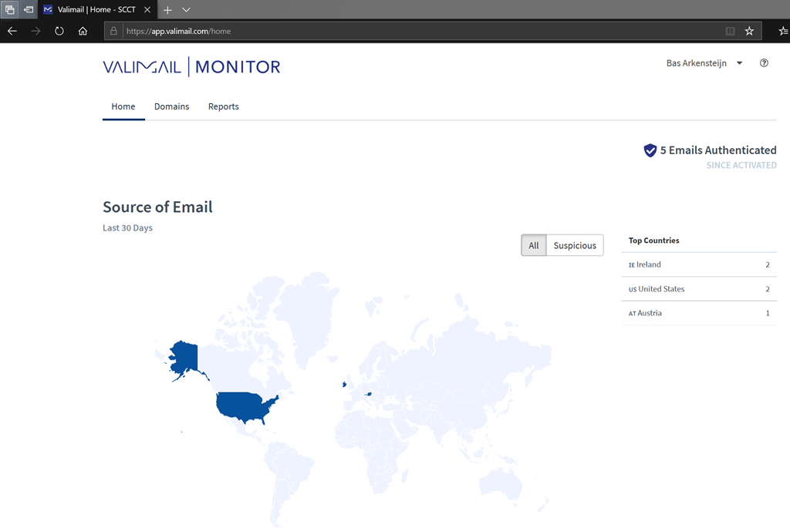This screenshot has height=532, width=790.
Task: Click the URL address bar field
Action: tap(417, 32)
